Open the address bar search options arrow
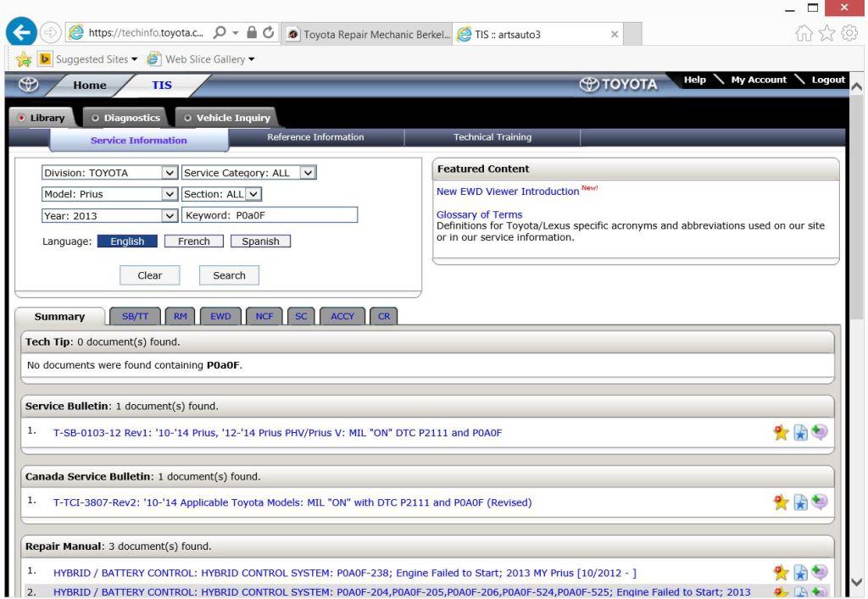Screen dimensions: 868x599 (x=236, y=33)
